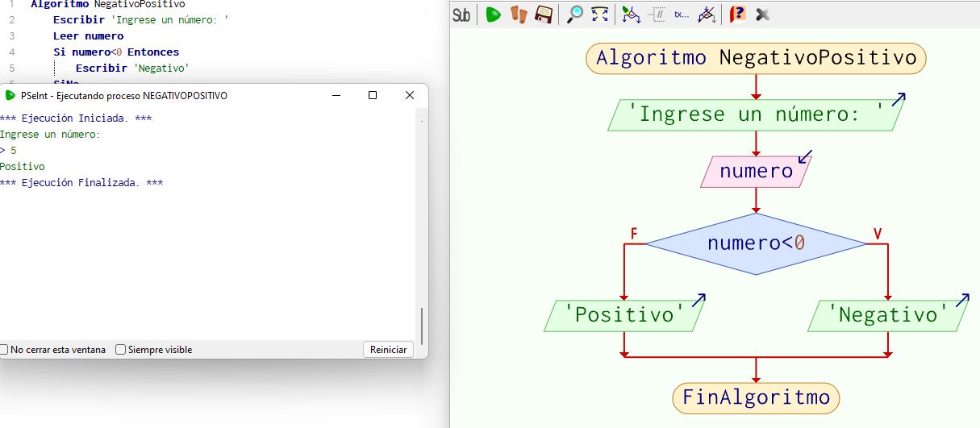Enable 'No cerrar esta ventana' checkbox
The width and height of the screenshot is (980, 428).
pos(4,349)
